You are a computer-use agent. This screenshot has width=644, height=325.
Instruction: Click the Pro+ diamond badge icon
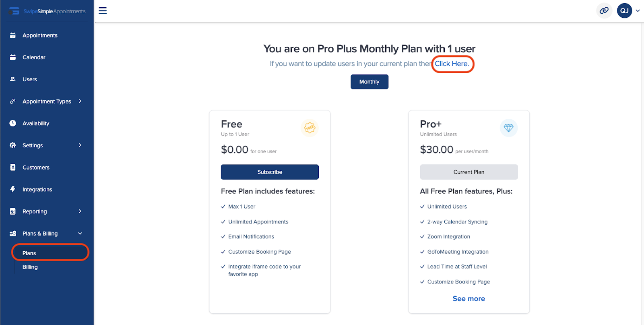(x=508, y=128)
